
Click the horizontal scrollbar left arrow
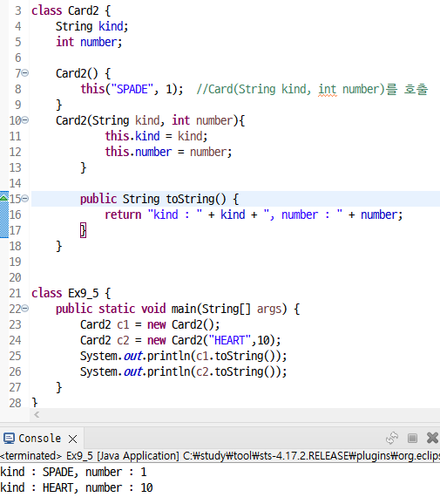click(37, 415)
